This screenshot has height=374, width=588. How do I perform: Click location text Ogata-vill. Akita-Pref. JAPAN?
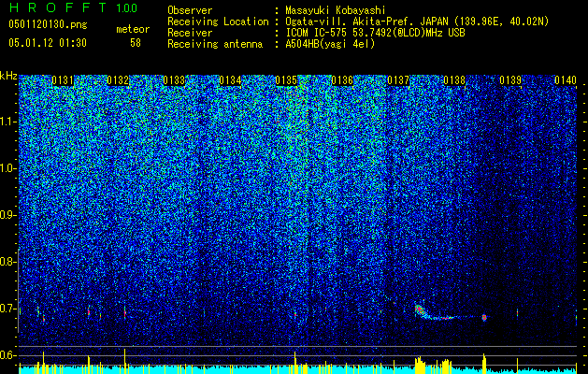point(367,22)
